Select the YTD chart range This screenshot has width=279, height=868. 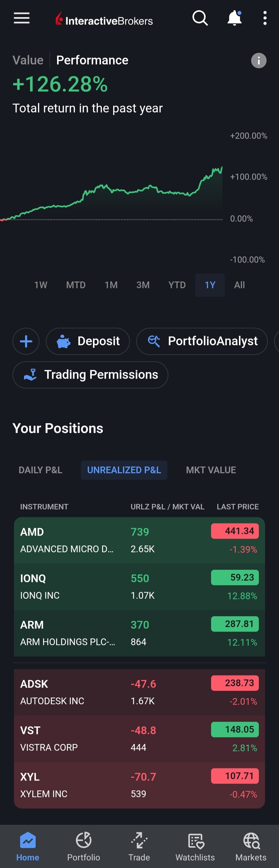coord(177,285)
